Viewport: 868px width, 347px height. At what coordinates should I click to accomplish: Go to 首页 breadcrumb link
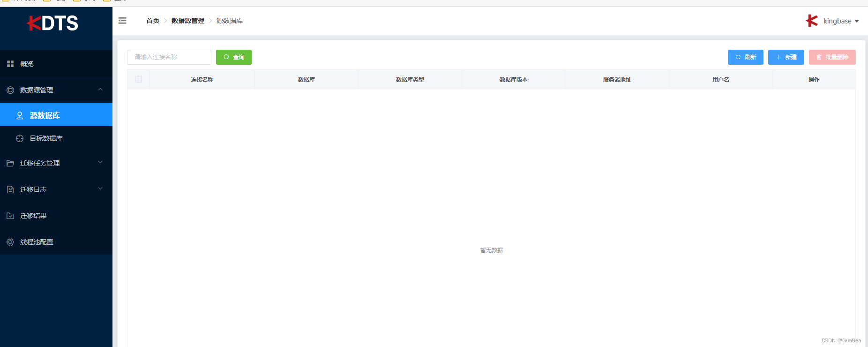pyautogui.click(x=153, y=21)
